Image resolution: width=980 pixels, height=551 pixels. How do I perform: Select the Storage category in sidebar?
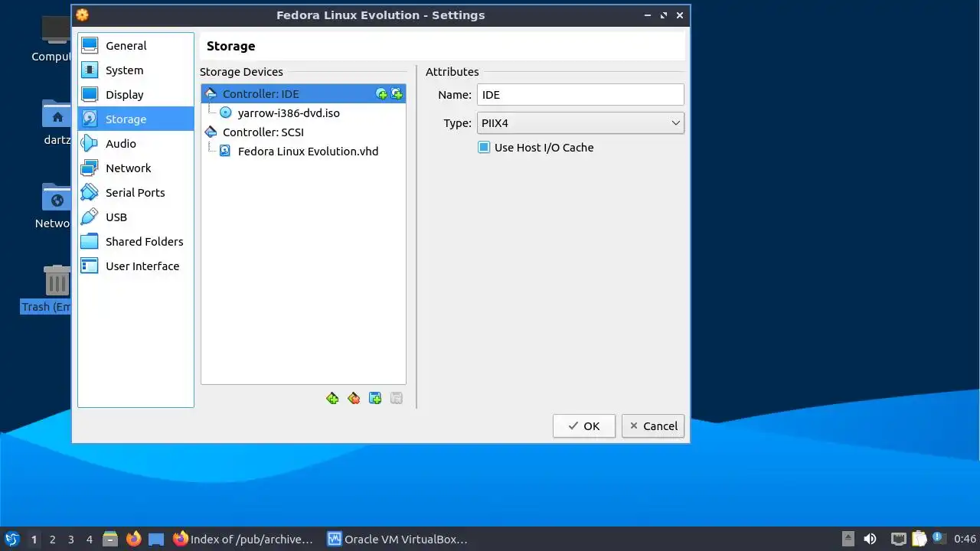(136, 119)
